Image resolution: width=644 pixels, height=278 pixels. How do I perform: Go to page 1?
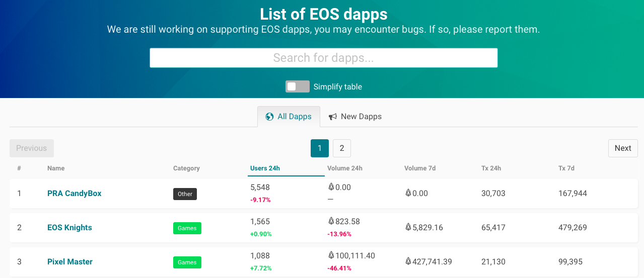tap(320, 148)
